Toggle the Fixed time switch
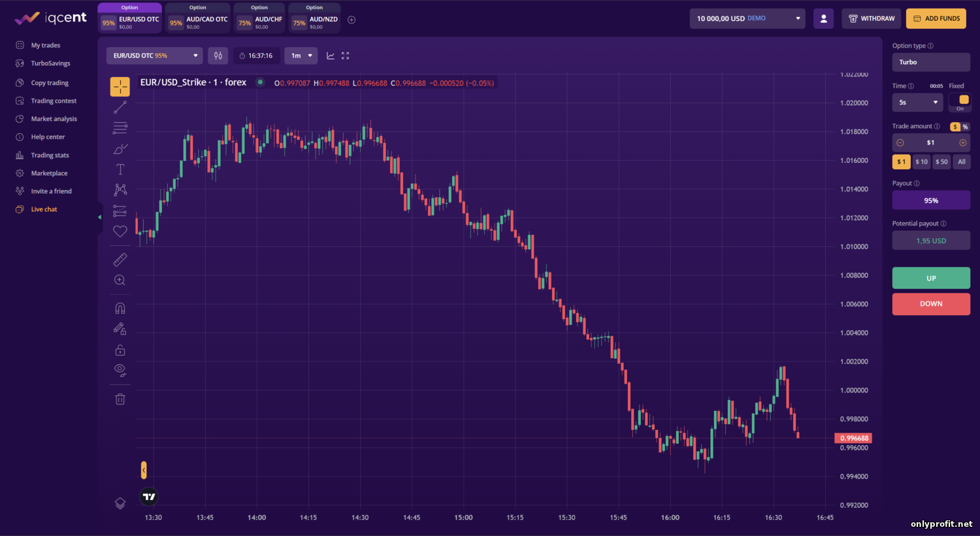The width and height of the screenshot is (980, 536). 960,101
